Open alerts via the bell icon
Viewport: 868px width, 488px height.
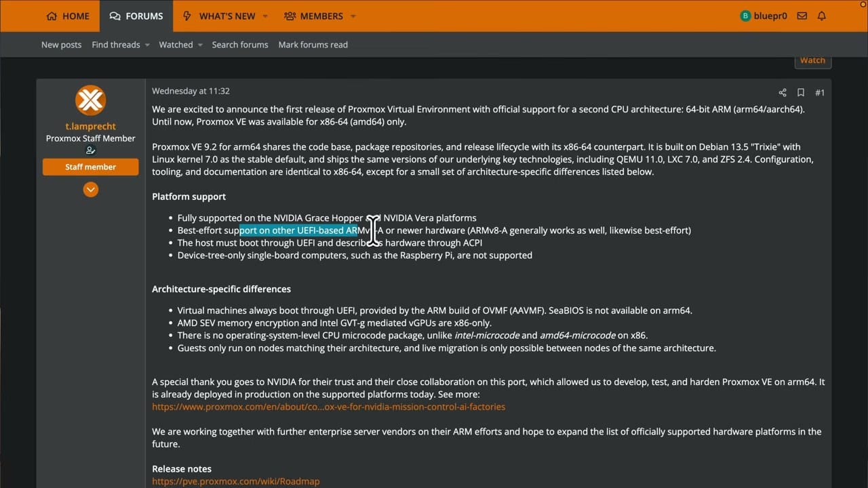[x=822, y=16]
